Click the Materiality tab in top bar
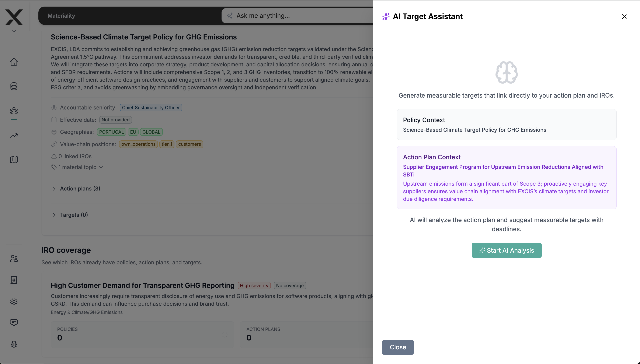Image resolution: width=640 pixels, height=364 pixels. click(x=61, y=16)
